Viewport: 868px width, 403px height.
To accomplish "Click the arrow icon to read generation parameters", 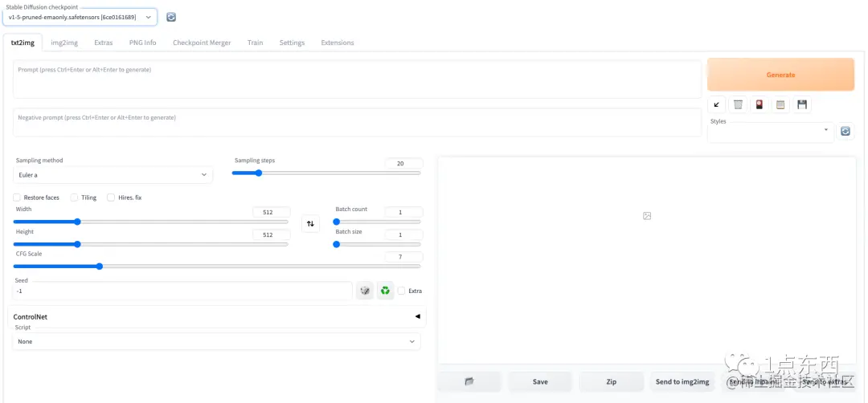I will [x=716, y=104].
